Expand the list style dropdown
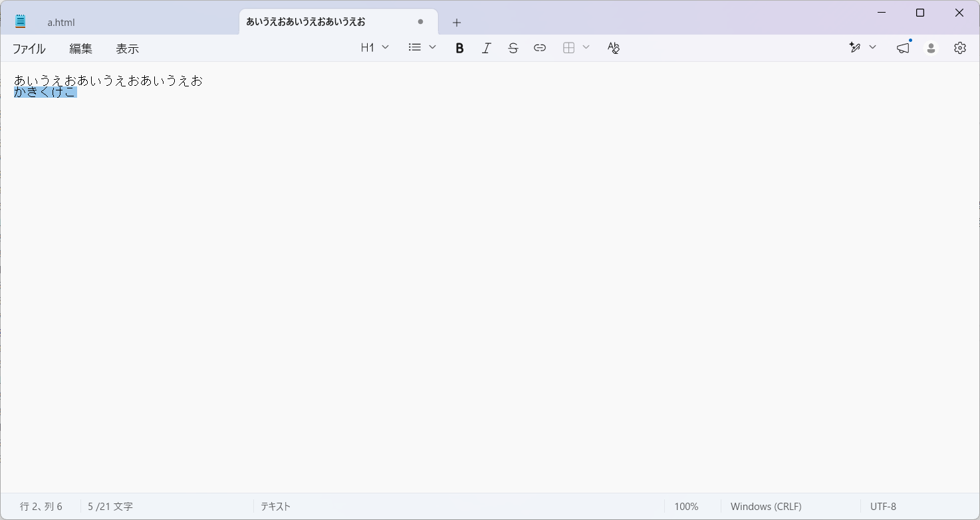The height and width of the screenshot is (520, 980). click(x=422, y=48)
